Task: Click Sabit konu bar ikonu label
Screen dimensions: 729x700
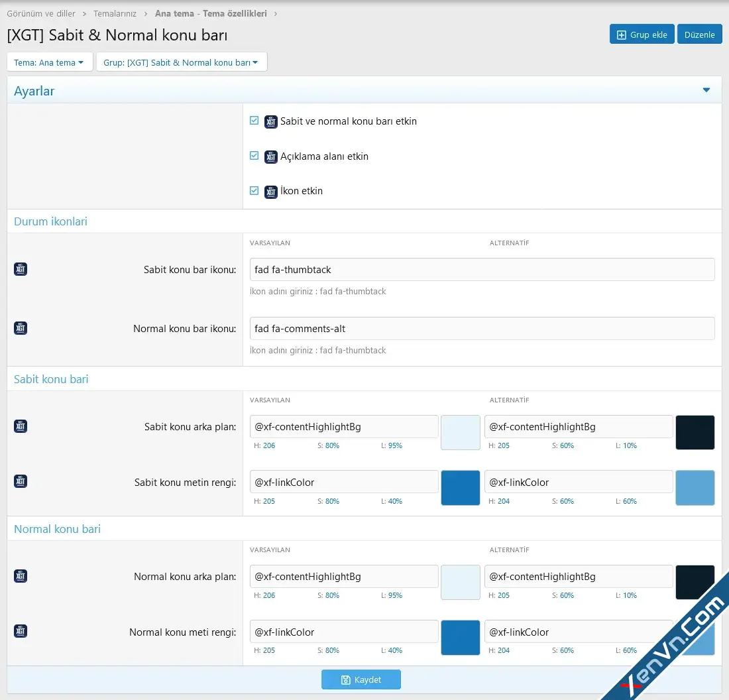Action: 190,270
